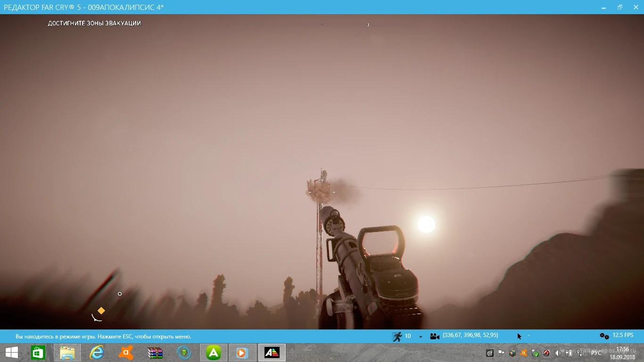This screenshot has height=362, width=644.
Task: Click the cursor indicator icon in status bar
Action: click(519, 336)
